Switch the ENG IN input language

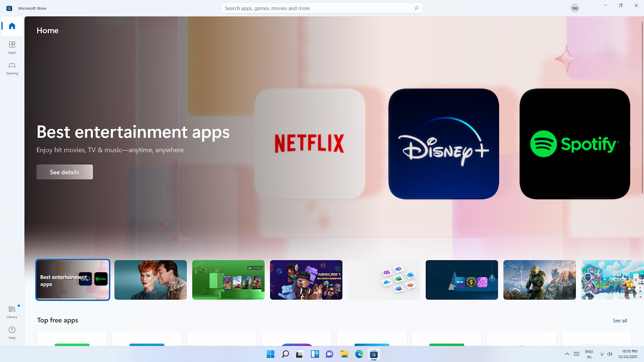click(589, 354)
